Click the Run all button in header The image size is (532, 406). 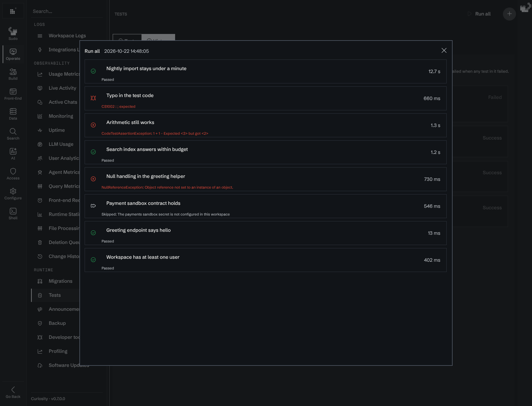480,14
